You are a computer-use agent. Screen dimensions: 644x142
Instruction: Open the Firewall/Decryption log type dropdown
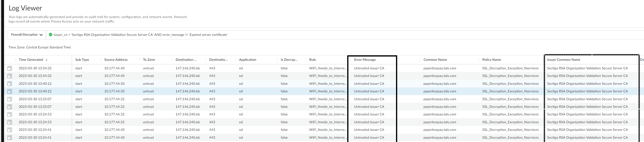(27, 35)
